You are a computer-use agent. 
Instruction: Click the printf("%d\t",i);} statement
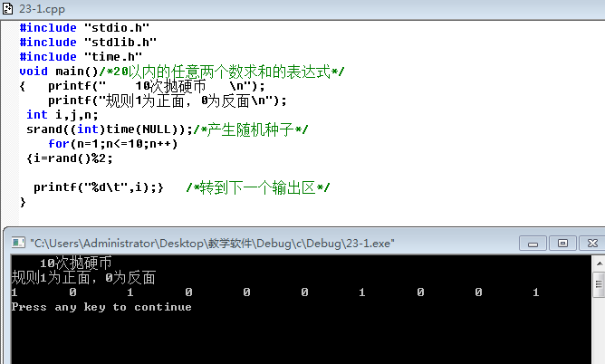[99, 187]
